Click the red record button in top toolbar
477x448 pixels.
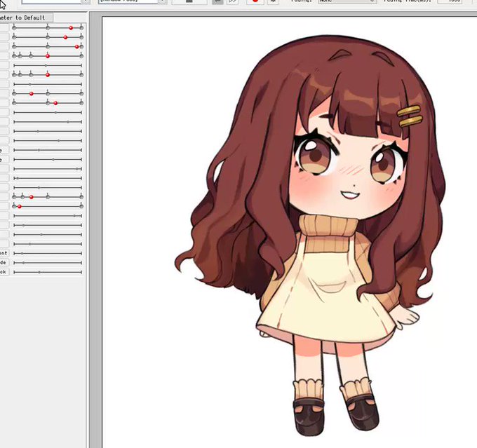tap(255, 1)
